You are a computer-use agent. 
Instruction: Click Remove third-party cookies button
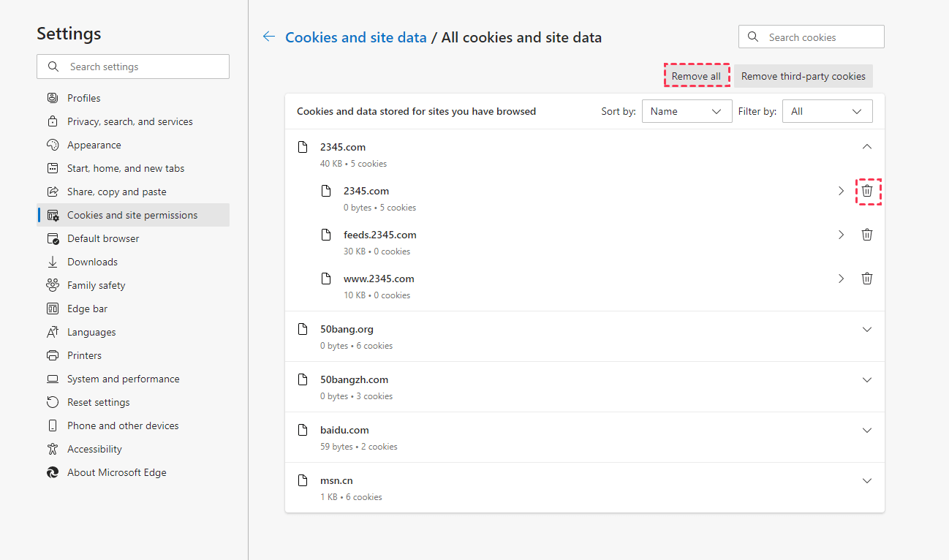click(x=803, y=76)
